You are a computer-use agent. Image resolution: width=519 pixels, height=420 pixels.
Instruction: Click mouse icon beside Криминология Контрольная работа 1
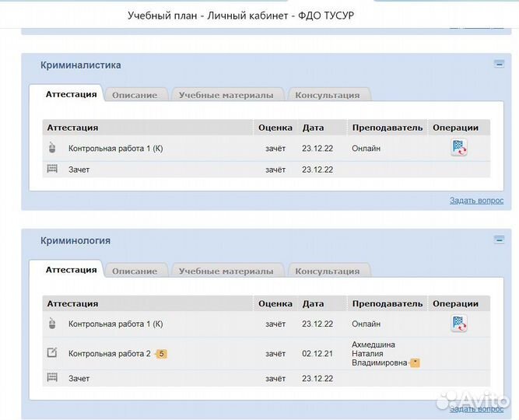click(52, 324)
